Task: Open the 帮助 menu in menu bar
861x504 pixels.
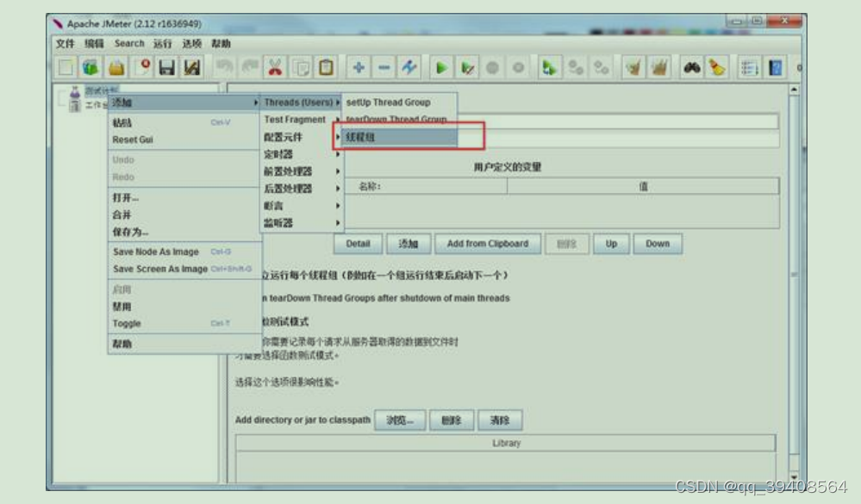Action: tap(221, 43)
